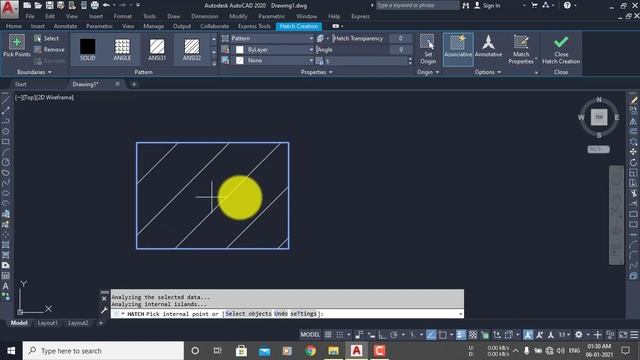Switch to the Start file tab

coord(20,84)
